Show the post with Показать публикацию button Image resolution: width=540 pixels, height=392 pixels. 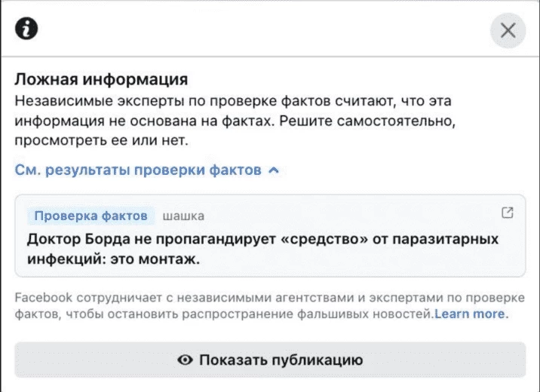coord(270,360)
